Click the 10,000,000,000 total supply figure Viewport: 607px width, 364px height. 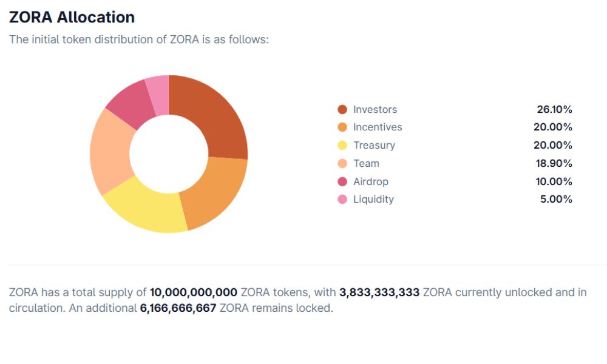point(193,292)
